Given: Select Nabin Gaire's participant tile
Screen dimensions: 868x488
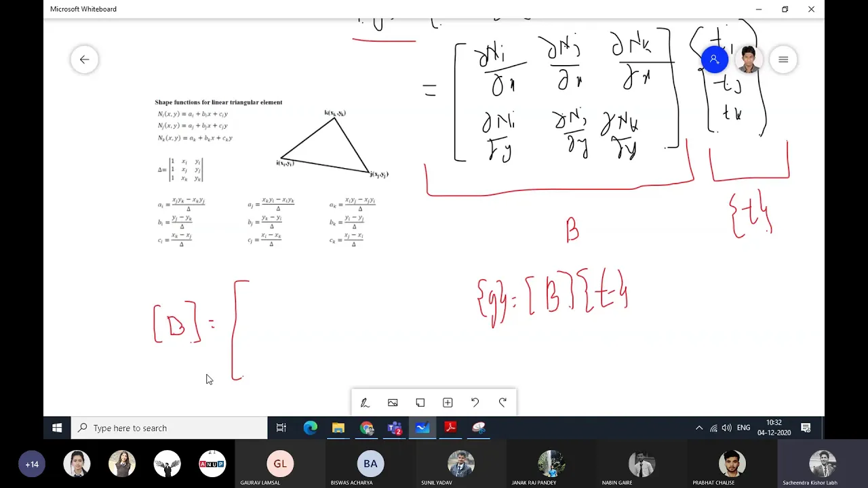Looking at the screenshot, I should point(642,464).
